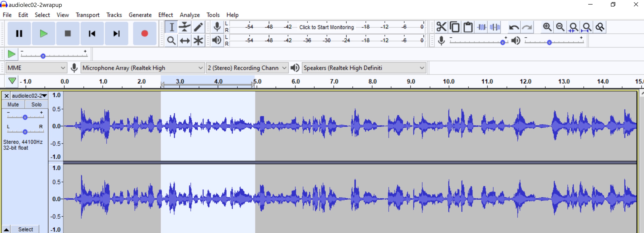644x233 pixels.
Task: Open the Edit menu
Action: pos(23,15)
